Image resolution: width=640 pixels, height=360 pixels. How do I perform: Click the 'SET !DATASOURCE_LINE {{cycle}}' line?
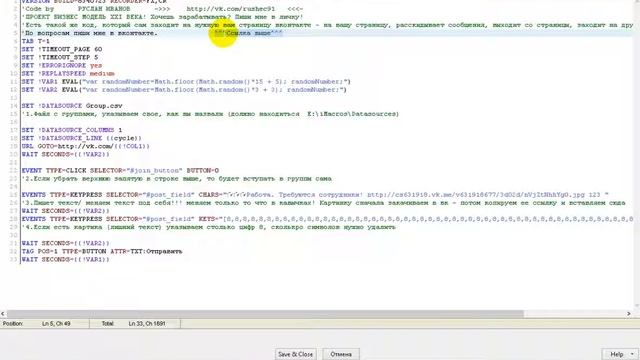tap(82, 138)
